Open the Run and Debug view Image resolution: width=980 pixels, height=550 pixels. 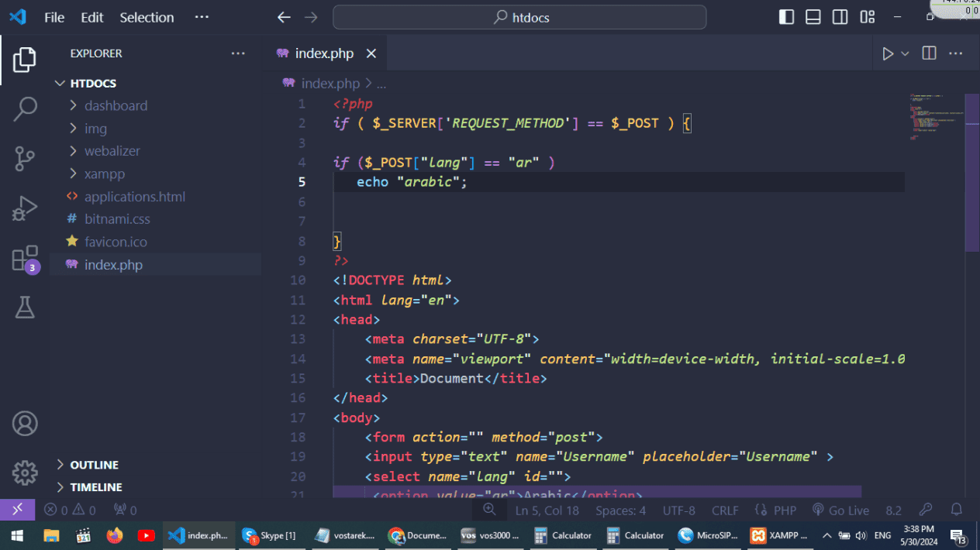pyautogui.click(x=25, y=208)
